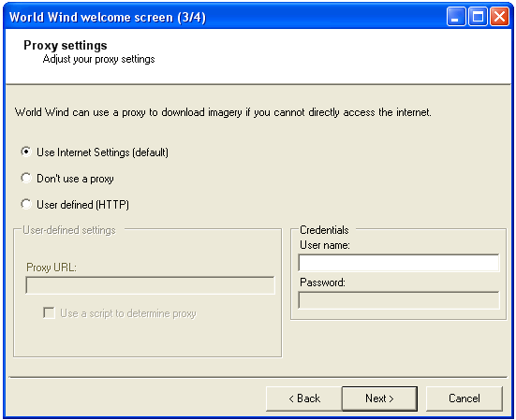Minimize the World Wind welcome window
The width and height of the screenshot is (516, 420).
[456, 17]
